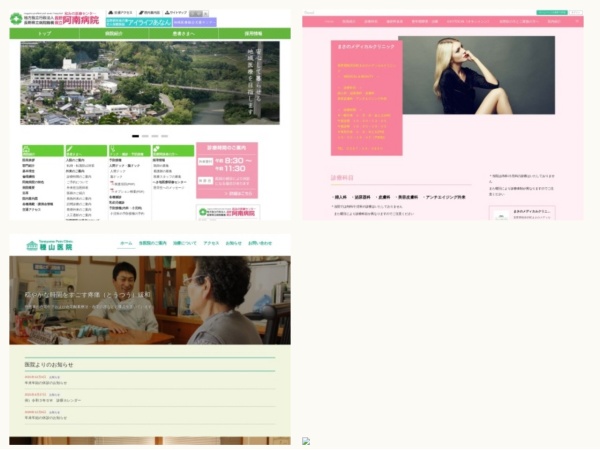The image size is (600, 450).
Task: Click the teal button above pink navbar
Action: click(550, 13)
